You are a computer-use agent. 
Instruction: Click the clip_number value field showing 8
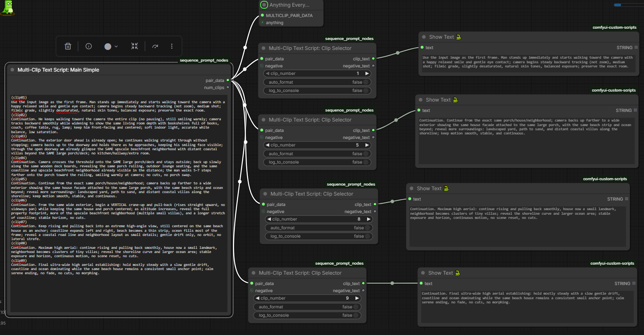318,219
